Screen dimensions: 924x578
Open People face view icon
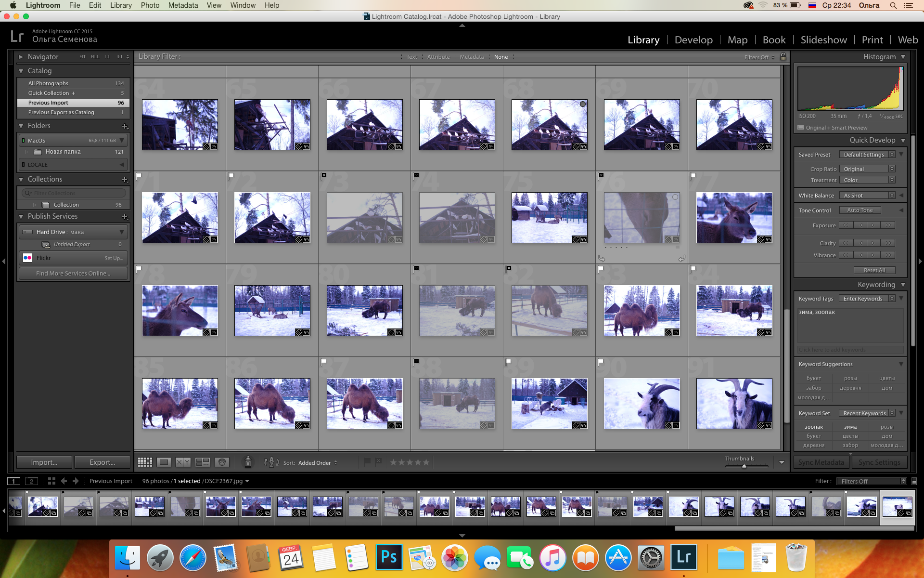click(x=222, y=462)
